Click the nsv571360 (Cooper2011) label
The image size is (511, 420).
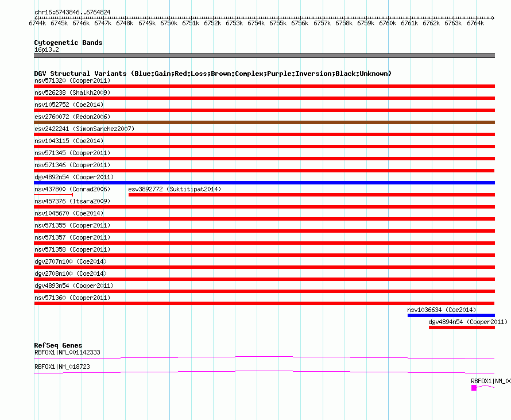pos(72,298)
